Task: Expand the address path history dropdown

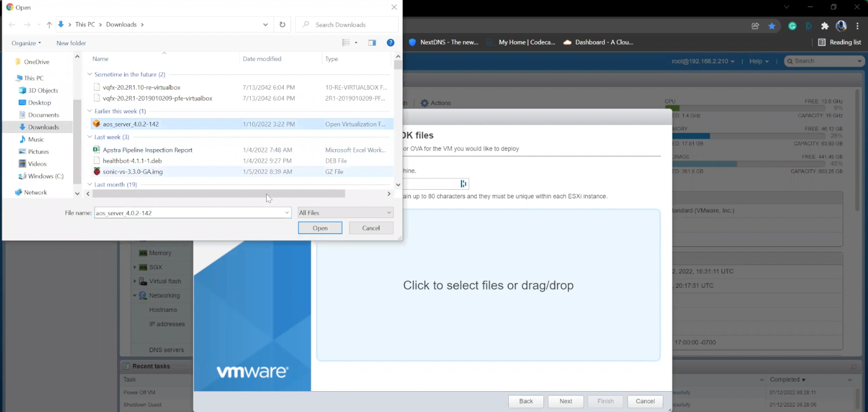Action: pos(266,25)
